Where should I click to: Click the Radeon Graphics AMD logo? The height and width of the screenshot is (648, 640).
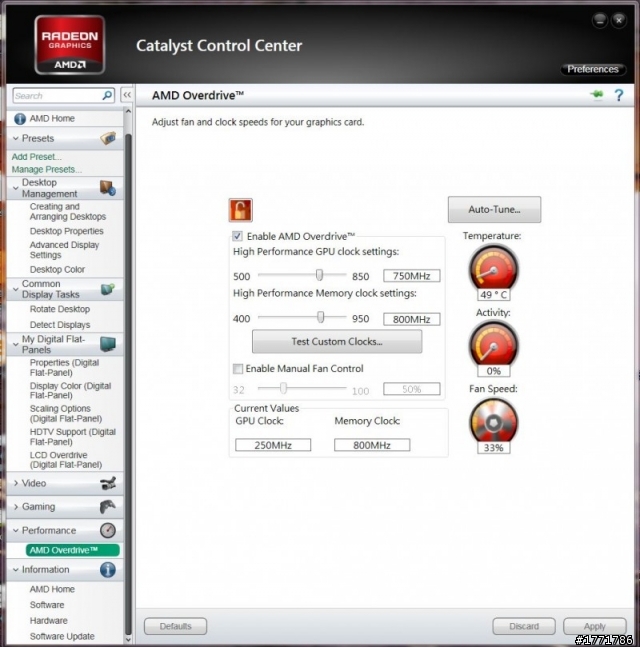coord(69,45)
